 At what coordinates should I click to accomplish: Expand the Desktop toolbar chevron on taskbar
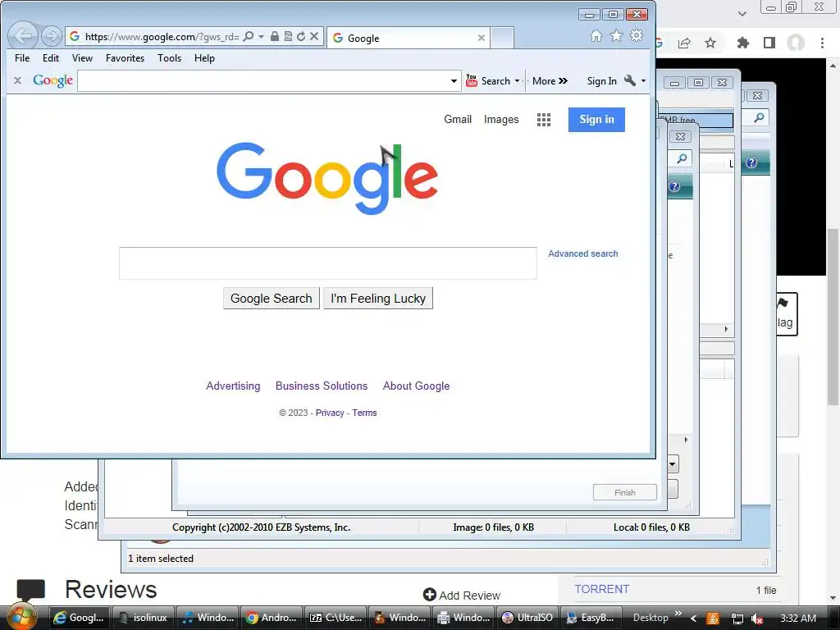coord(678,614)
